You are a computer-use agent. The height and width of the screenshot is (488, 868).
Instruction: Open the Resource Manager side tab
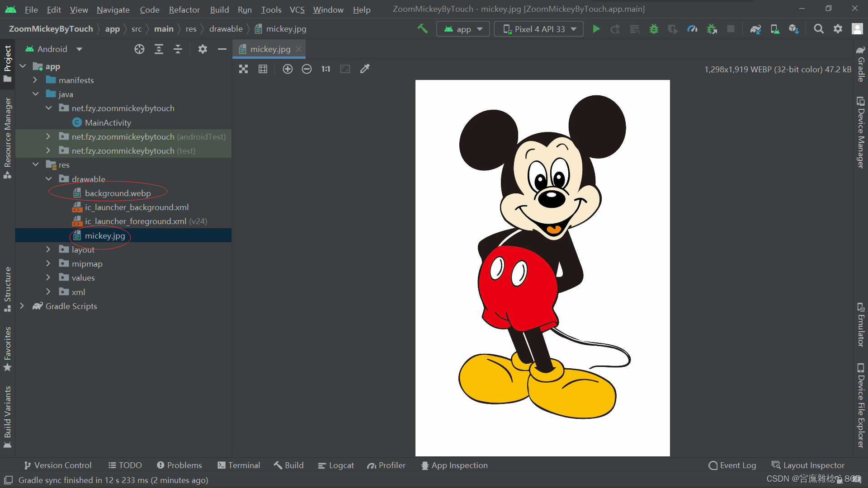tap(8, 138)
